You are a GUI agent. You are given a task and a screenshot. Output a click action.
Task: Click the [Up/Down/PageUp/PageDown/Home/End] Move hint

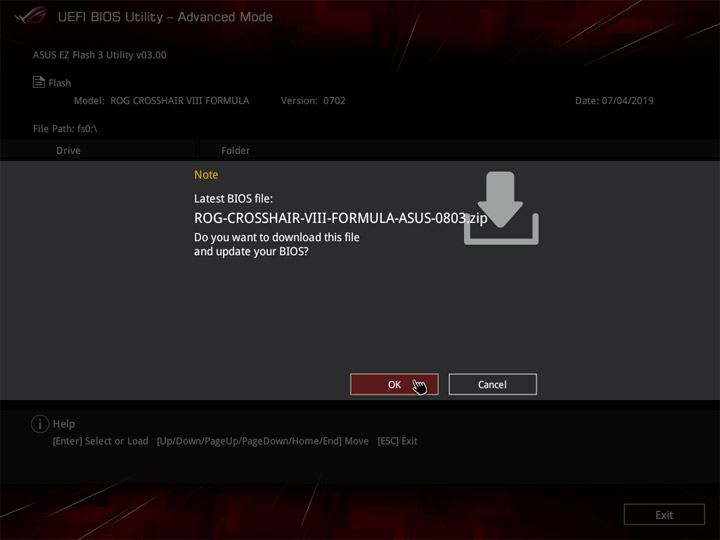click(x=263, y=441)
